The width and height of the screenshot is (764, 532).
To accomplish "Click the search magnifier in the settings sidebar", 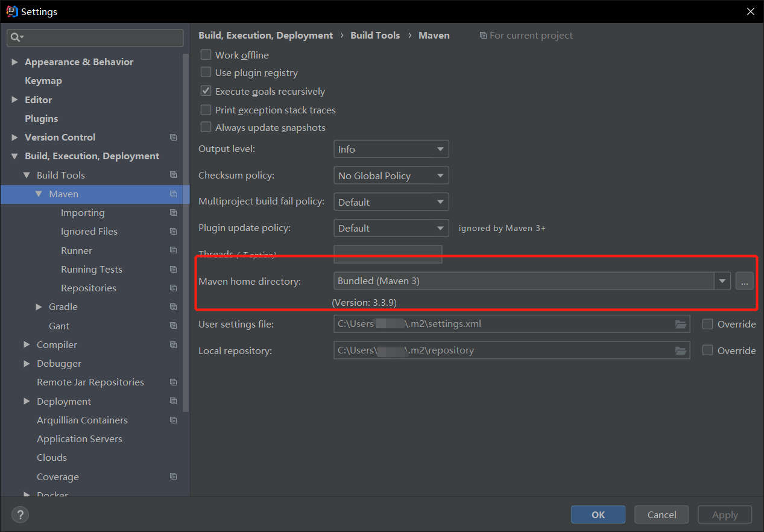I will tap(16, 37).
